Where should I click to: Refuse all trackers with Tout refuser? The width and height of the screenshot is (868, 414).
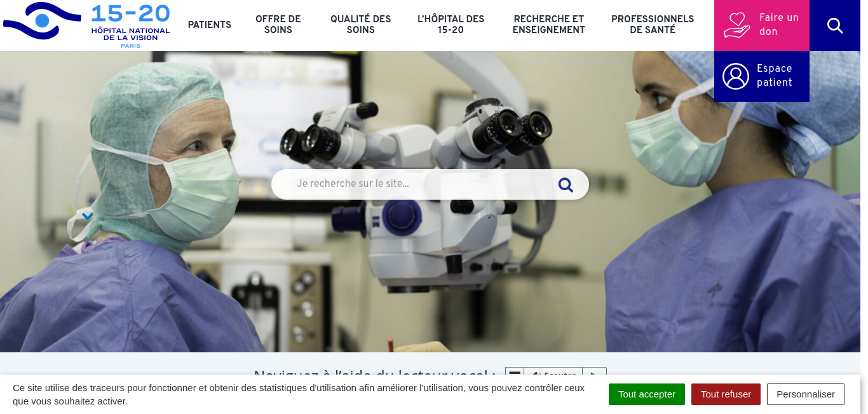pyautogui.click(x=726, y=394)
